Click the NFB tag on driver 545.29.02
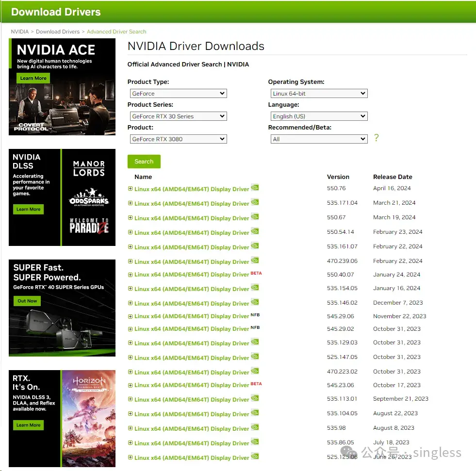476x471 pixels. pyautogui.click(x=255, y=328)
